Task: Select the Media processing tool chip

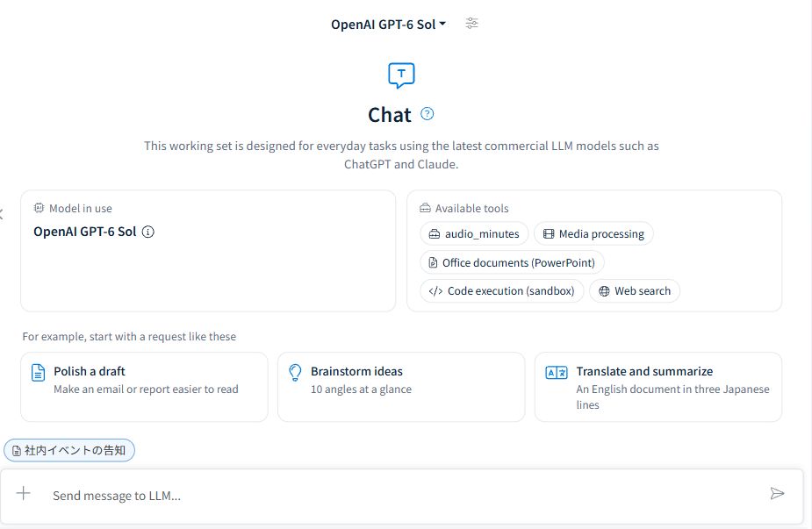Action: click(593, 234)
